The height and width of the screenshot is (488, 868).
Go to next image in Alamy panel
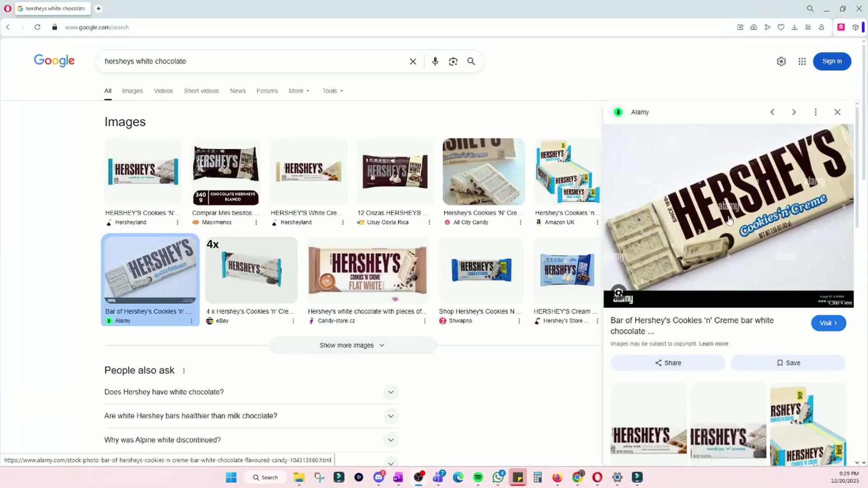[794, 112]
